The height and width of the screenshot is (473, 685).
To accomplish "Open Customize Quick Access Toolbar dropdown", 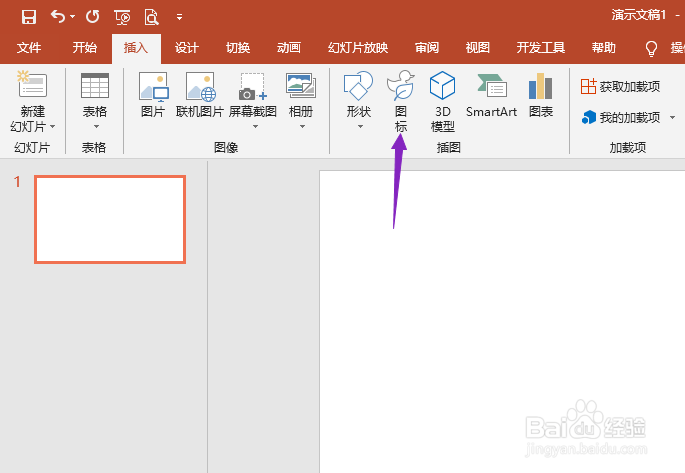I will coord(179,17).
